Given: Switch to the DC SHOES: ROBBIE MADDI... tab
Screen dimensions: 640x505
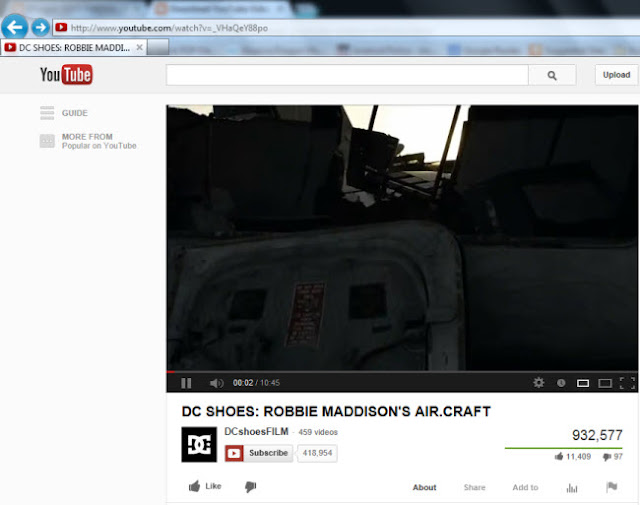Looking at the screenshot, I should 73,48.
